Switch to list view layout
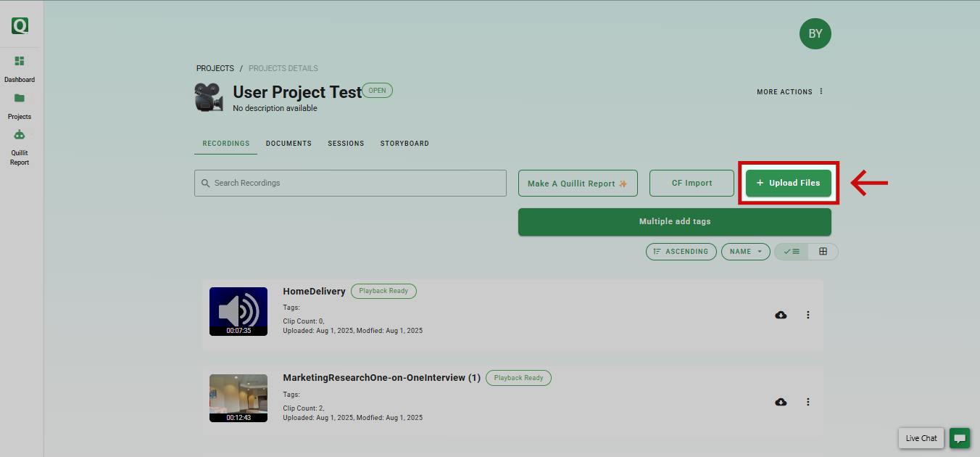The image size is (980, 457). tap(792, 252)
